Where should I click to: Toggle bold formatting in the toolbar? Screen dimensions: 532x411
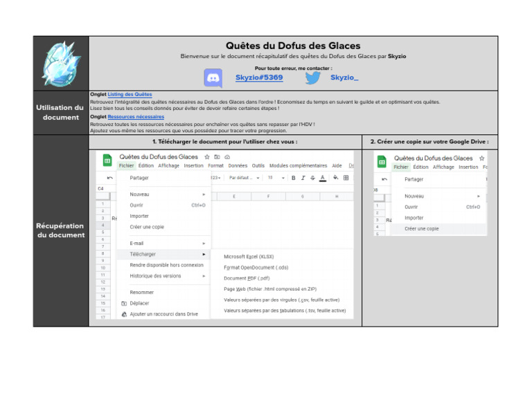click(294, 178)
